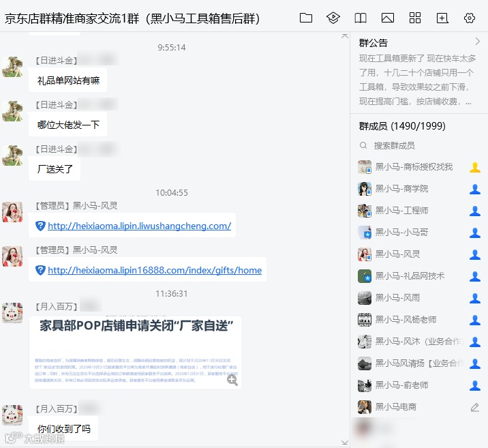Select member 黑小马-礼品网技术
Screen dimensions: 488x448
point(419,276)
